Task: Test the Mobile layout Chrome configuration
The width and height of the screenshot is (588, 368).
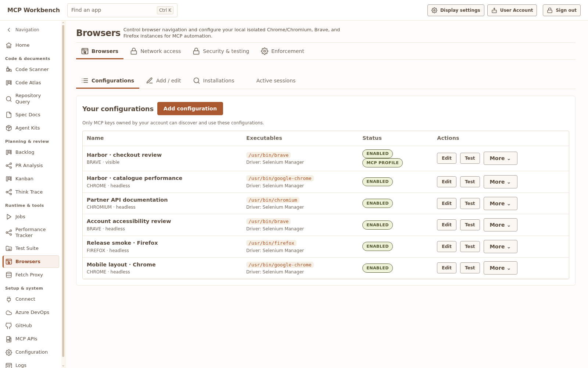Action: 470,268
